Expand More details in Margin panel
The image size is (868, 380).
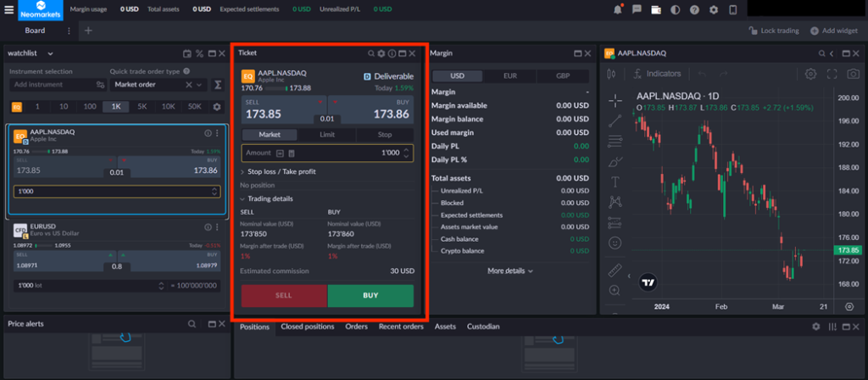510,271
